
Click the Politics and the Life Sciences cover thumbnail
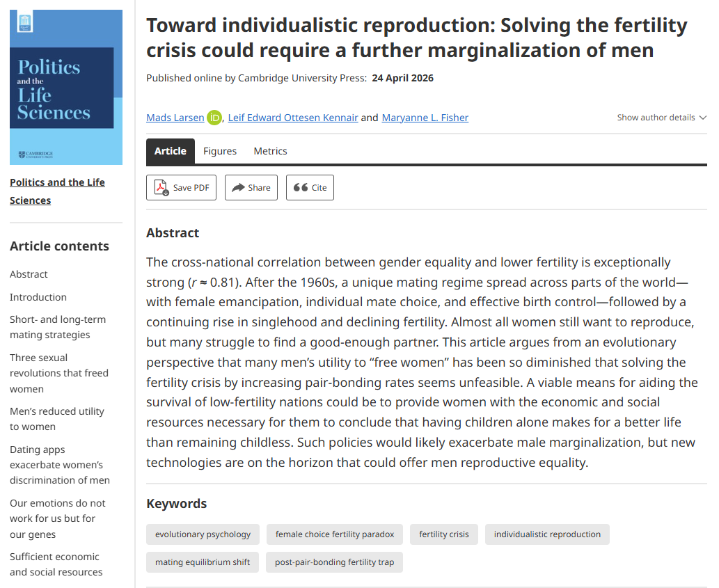[66, 87]
